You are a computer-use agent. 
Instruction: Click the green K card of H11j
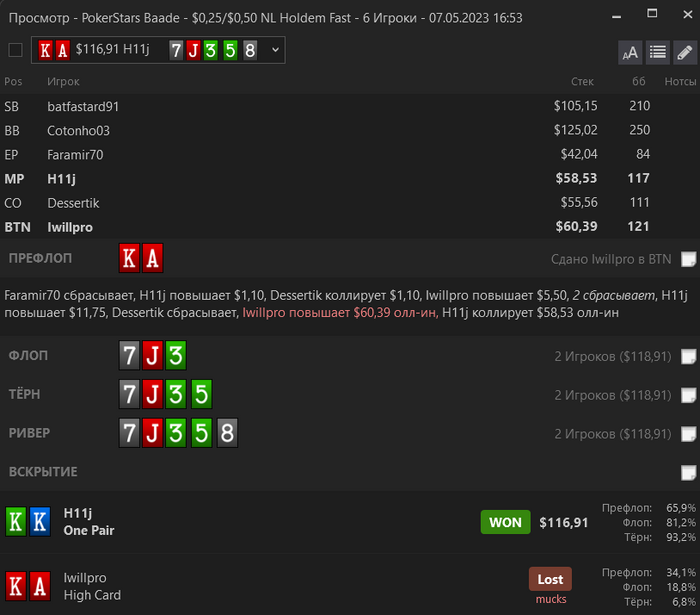pyautogui.click(x=16, y=521)
